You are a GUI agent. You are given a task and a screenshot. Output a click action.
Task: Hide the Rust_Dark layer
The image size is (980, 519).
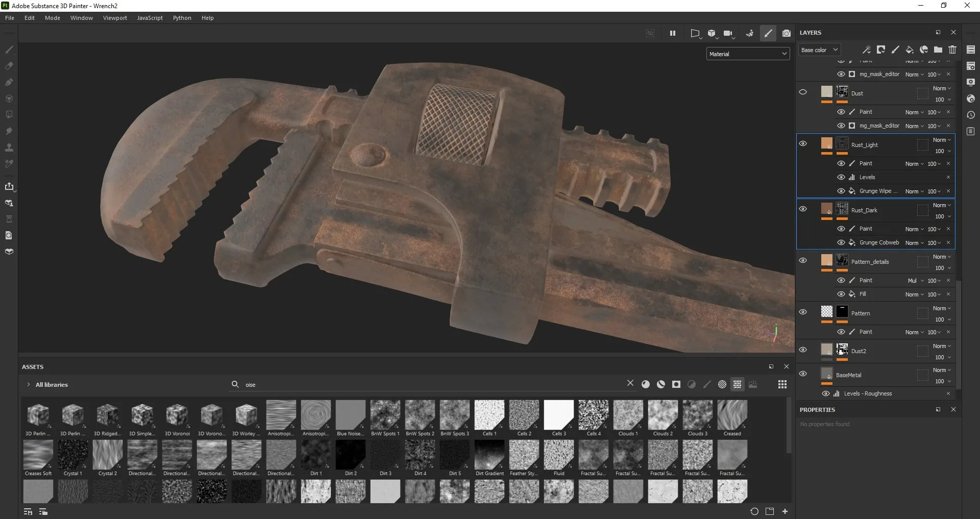coord(803,209)
